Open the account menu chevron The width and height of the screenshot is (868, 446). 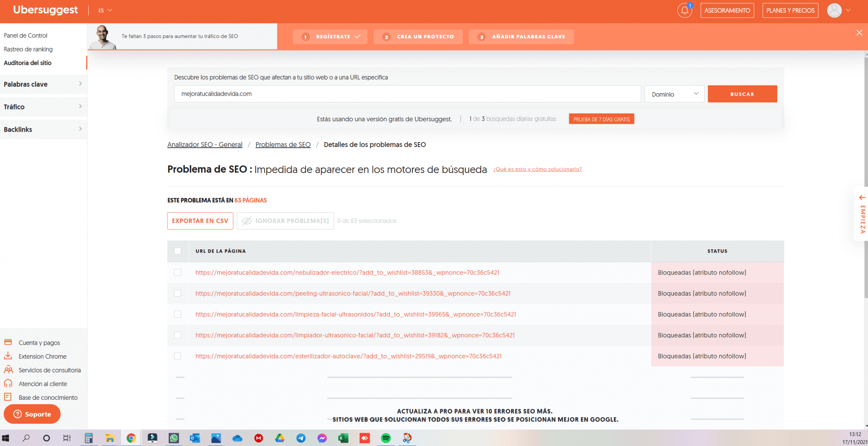coord(848,10)
